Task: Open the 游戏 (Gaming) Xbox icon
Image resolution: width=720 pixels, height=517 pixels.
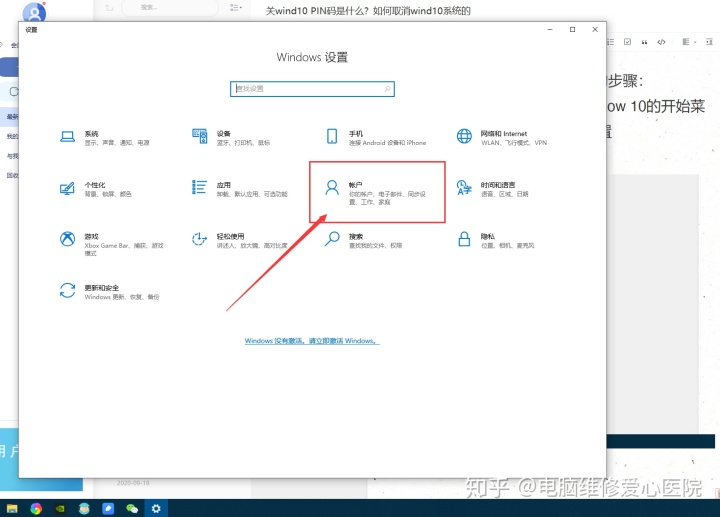Action: (x=68, y=239)
